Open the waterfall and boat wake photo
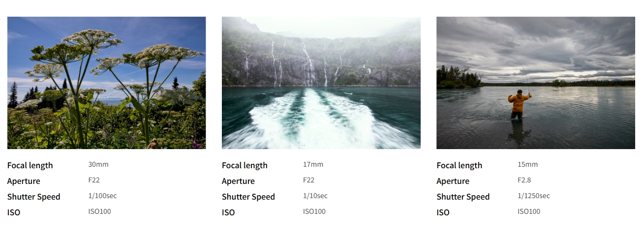644x231 pixels. (x=321, y=83)
